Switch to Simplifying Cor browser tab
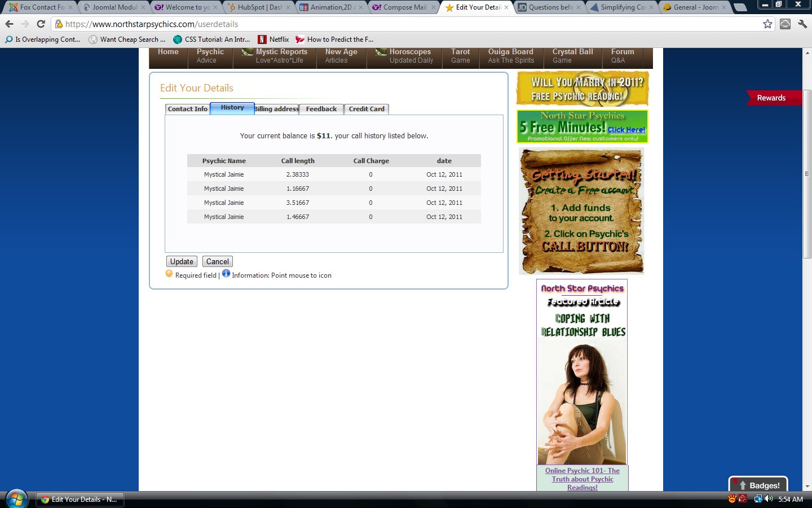 623,7
